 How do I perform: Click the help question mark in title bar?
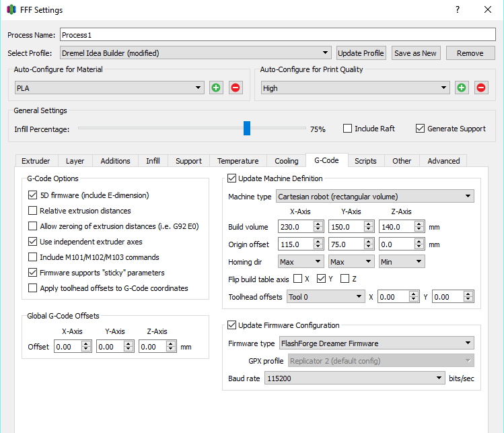pos(458,10)
